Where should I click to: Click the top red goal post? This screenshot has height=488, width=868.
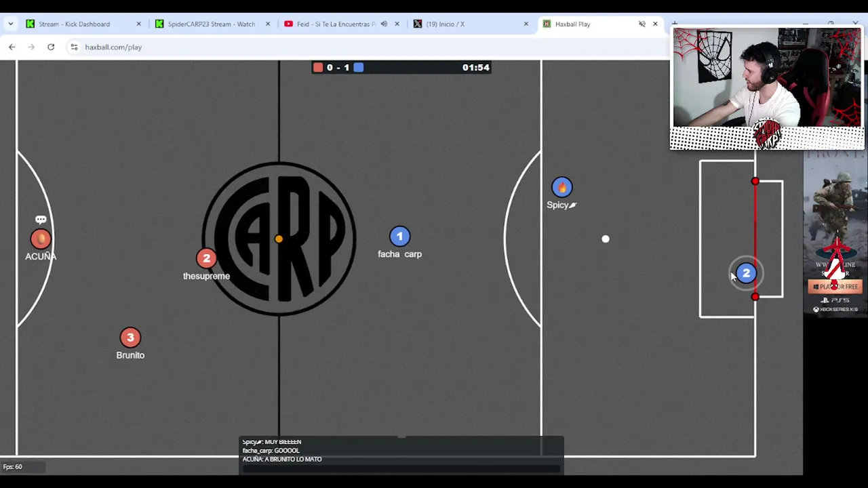click(755, 182)
